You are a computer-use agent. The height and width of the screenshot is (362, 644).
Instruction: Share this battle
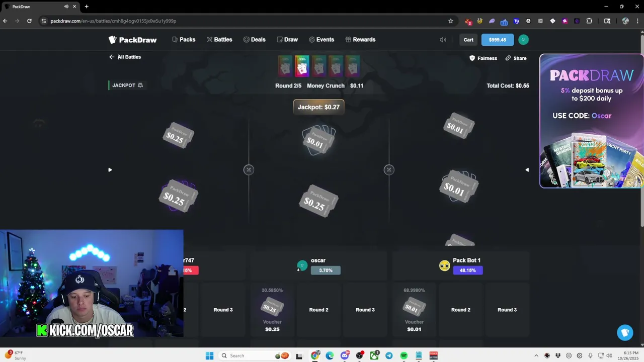pyautogui.click(x=516, y=58)
